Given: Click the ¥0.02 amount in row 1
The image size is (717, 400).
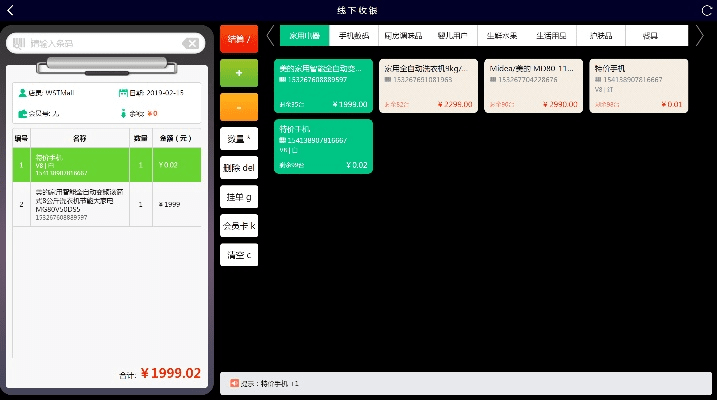Looking at the screenshot, I should pos(168,165).
